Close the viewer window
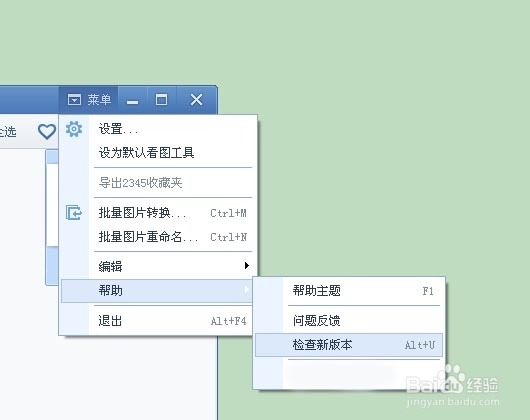This screenshot has width=530, height=420. click(196, 100)
